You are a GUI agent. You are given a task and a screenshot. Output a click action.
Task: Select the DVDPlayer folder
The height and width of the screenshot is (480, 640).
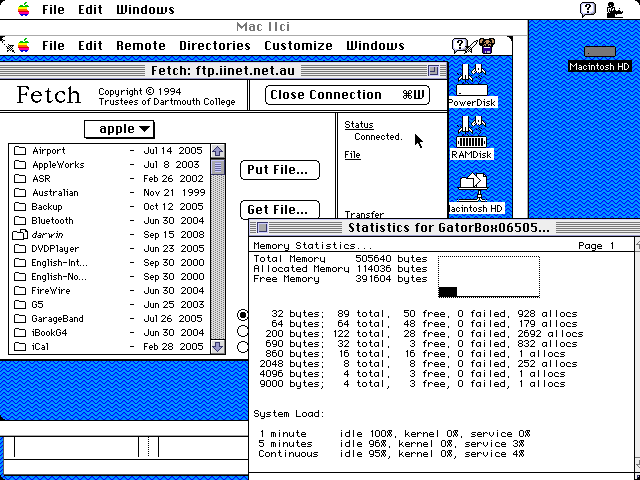coord(109,249)
